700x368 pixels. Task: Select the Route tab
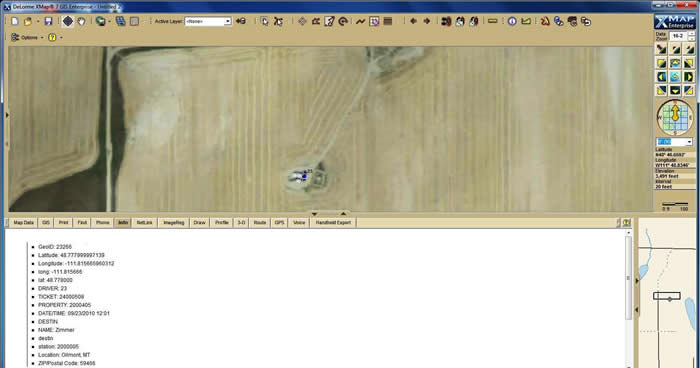(260, 222)
